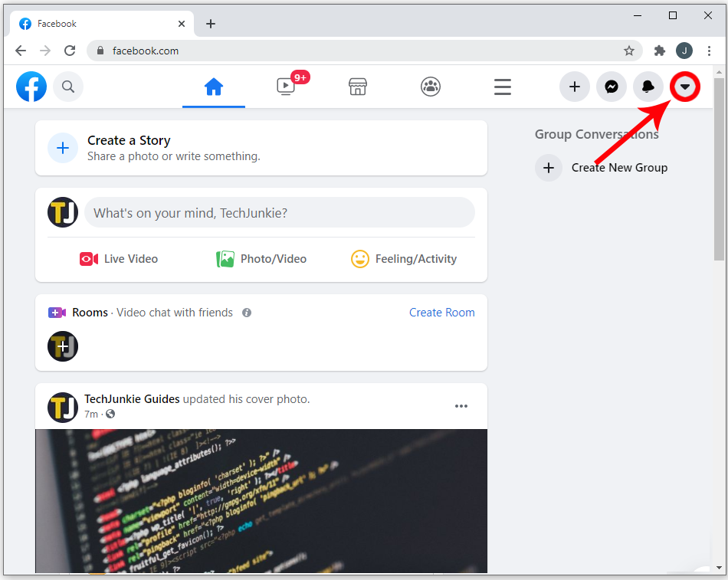Open the Facebook search icon

pyautogui.click(x=68, y=87)
